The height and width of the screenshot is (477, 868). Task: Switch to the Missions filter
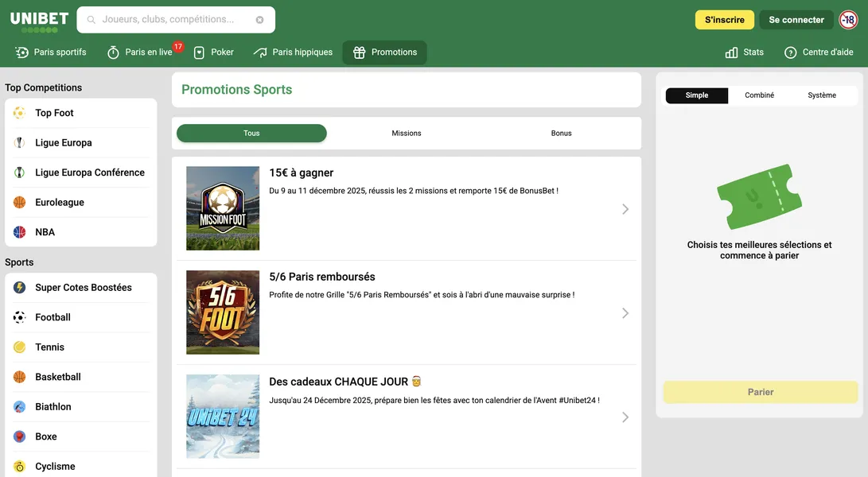click(406, 133)
